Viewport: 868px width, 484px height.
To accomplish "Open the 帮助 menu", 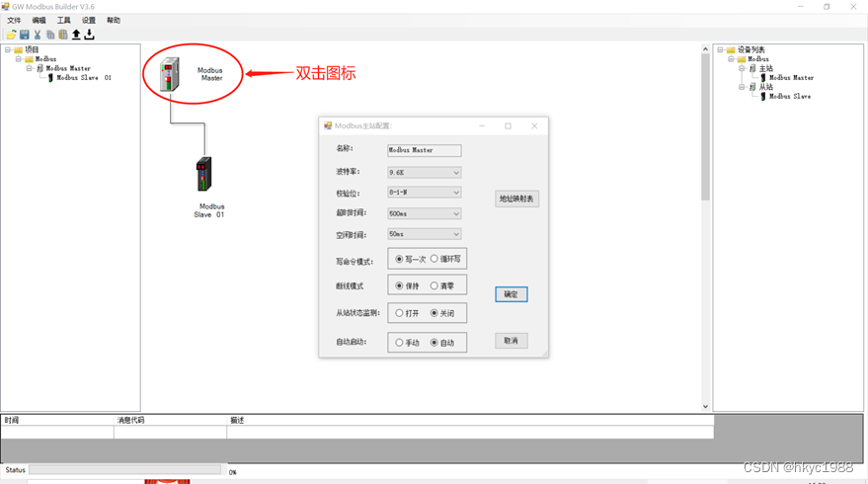I will [x=114, y=21].
